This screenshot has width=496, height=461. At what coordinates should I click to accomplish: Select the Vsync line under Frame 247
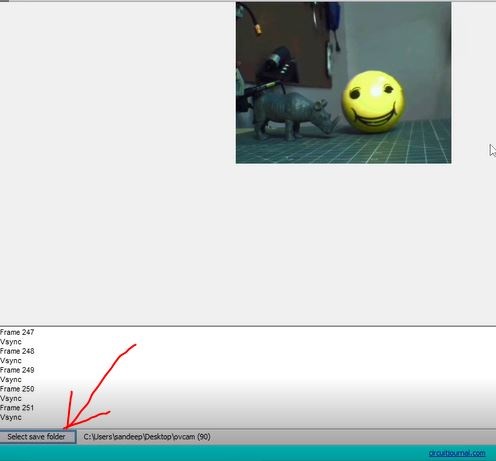pyautogui.click(x=11, y=342)
